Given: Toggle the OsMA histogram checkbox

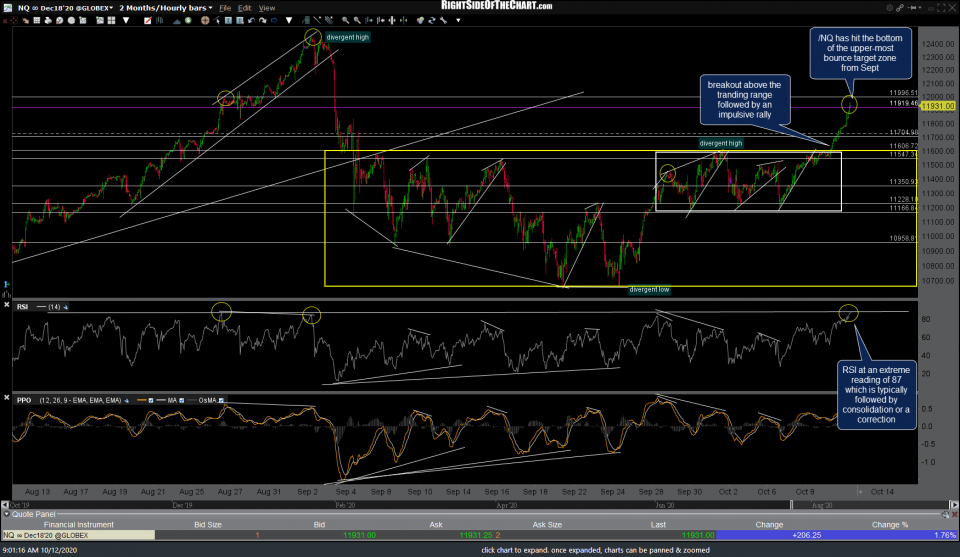Looking at the screenshot, I should click(x=221, y=400).
